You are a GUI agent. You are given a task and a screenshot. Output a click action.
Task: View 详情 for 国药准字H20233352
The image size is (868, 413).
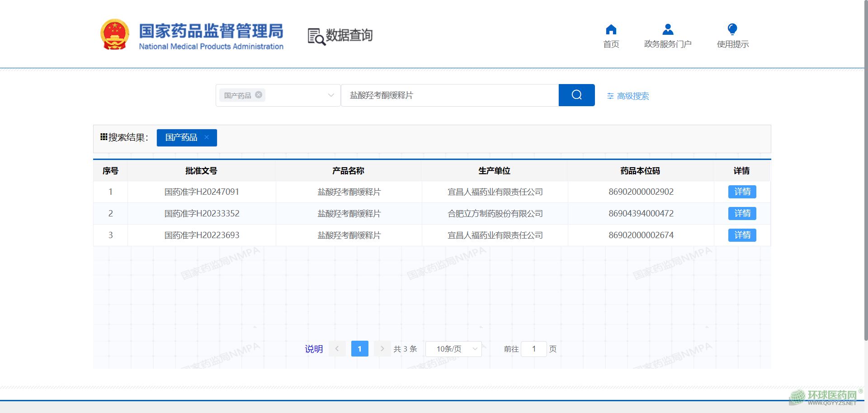742,214
